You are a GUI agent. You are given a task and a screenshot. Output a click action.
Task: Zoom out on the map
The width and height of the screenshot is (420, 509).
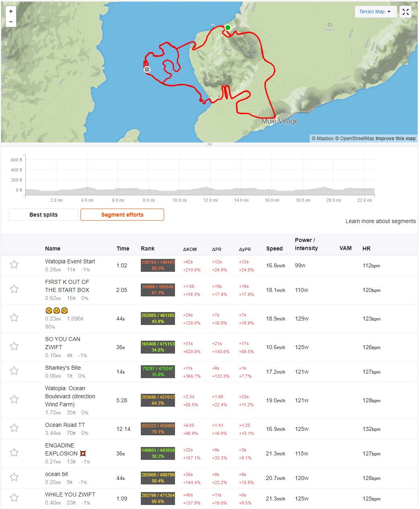coord(11,22)
